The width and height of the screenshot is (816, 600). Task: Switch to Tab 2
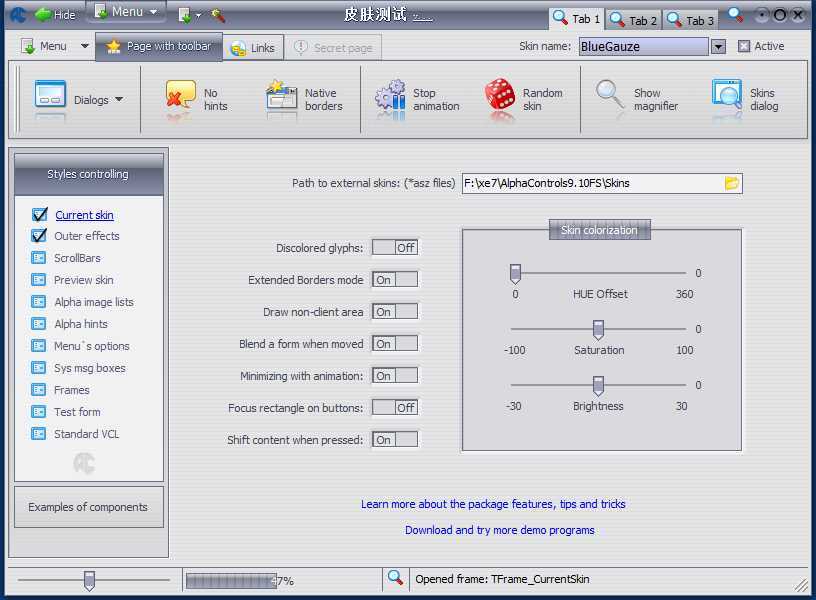coord(634,20)
